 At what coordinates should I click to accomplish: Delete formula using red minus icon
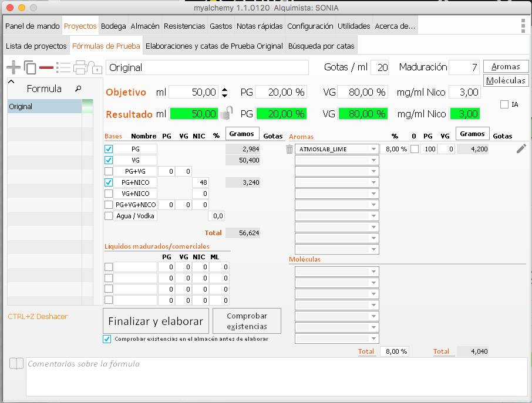tap(46, 67)
